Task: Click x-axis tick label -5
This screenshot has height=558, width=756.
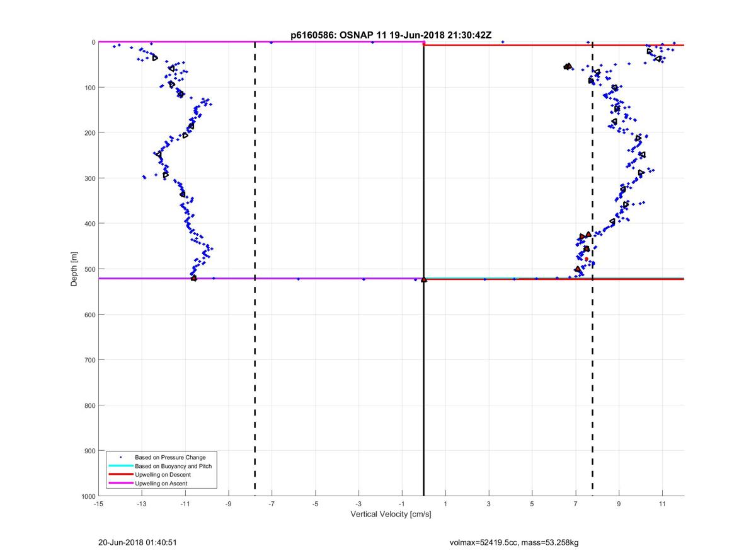Action: 316,504
